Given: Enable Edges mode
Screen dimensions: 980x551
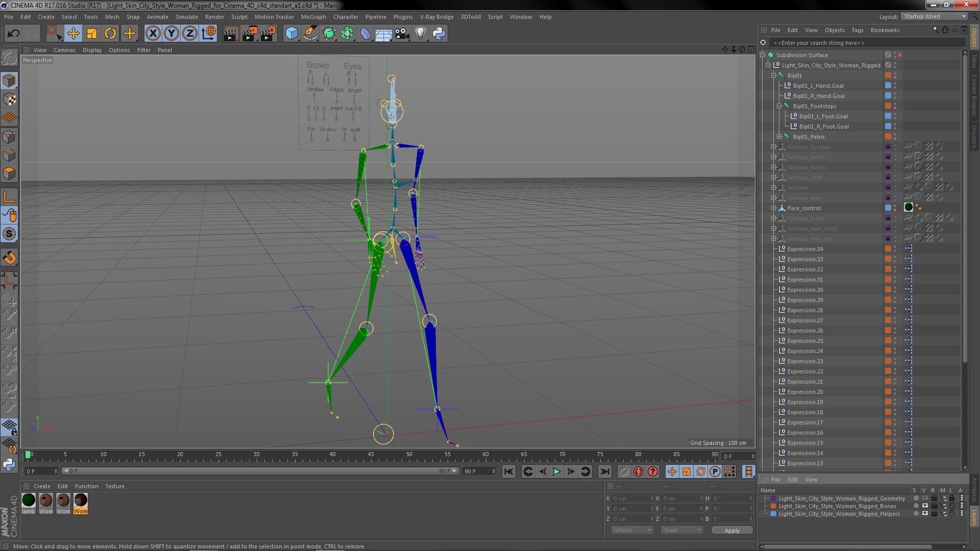Looking at the screenshot, I should [x=9, y=155].
